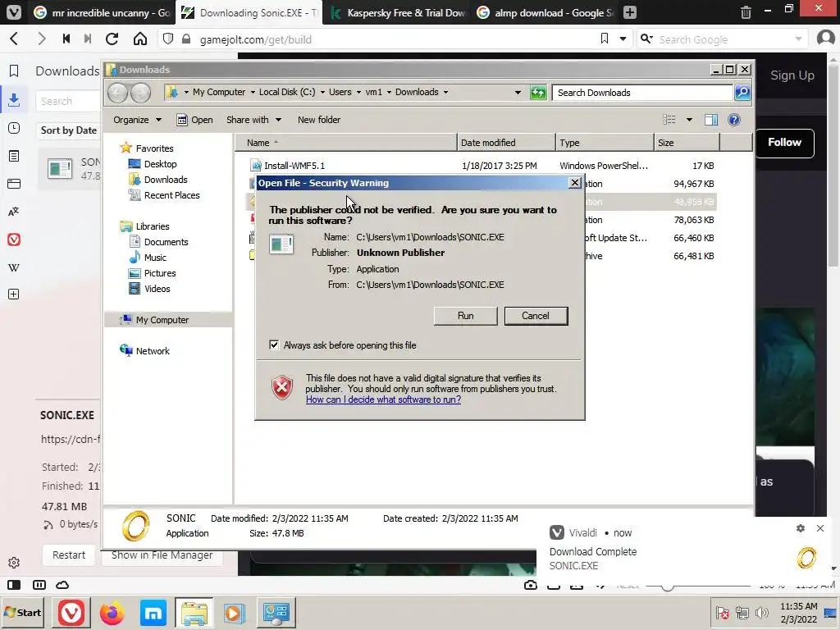Open the shield content blocker icon

click(x=168, y=39)
